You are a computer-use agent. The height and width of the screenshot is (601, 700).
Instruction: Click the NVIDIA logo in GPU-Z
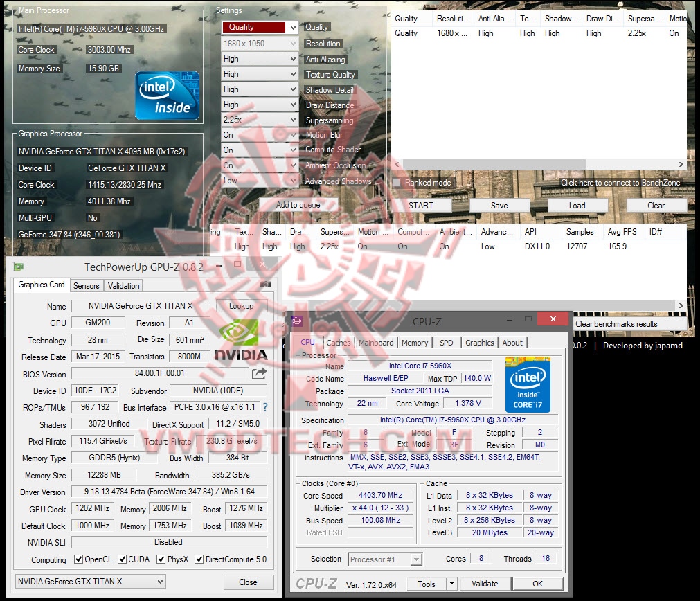pos(241,340)
